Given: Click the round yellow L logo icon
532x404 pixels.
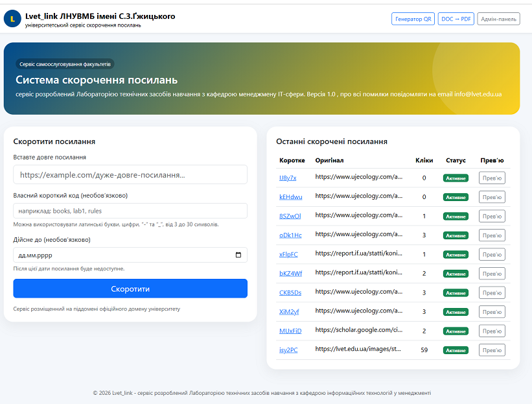Looking at the screenshot, I should pos(12,19).
